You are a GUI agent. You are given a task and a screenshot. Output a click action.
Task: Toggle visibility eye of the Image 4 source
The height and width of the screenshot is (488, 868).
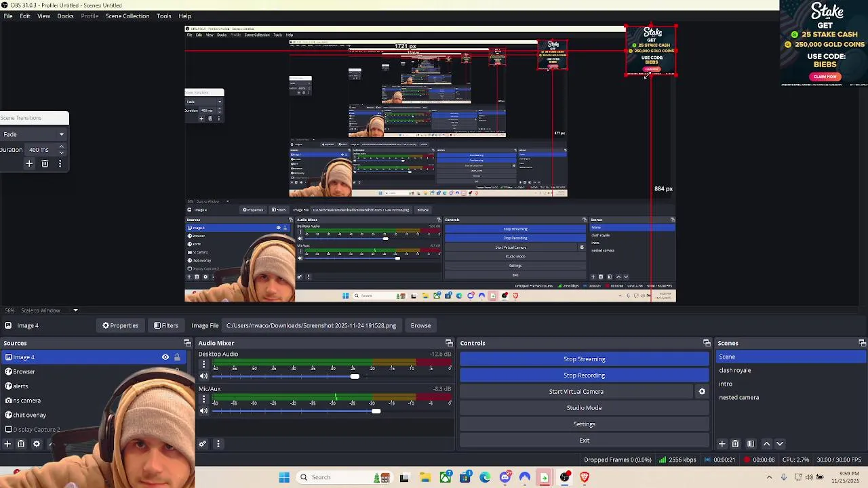[165, 357]
